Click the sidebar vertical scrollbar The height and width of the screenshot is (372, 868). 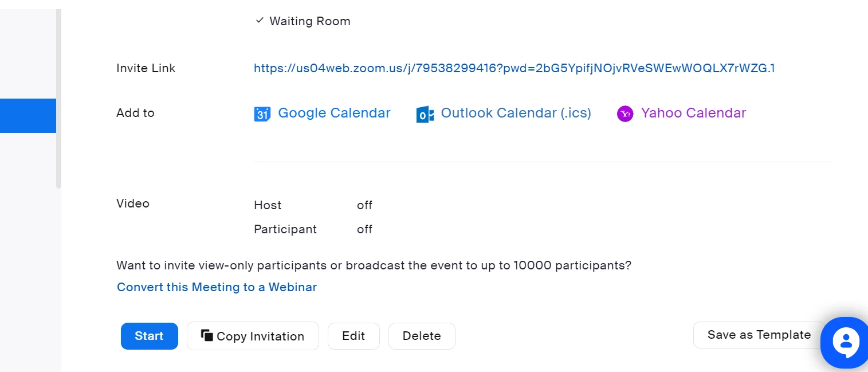[58, 99]
